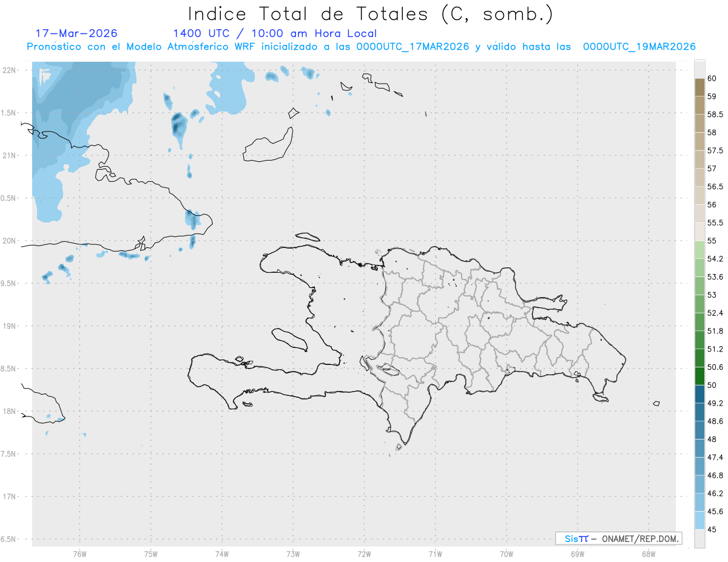The image size is (728, 562).
Task: Pick the dark brown swatch between 59 and 60
Action: click(699, 87)
